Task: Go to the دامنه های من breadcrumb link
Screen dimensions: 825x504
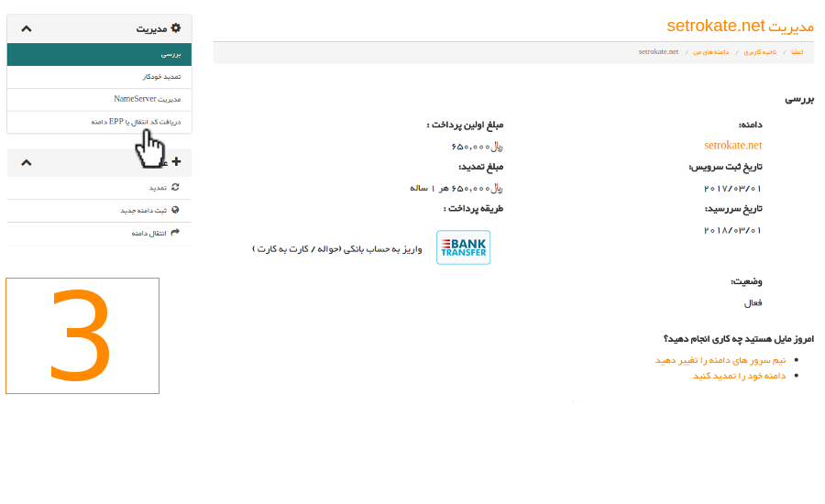Action: [x=710, y=52]
